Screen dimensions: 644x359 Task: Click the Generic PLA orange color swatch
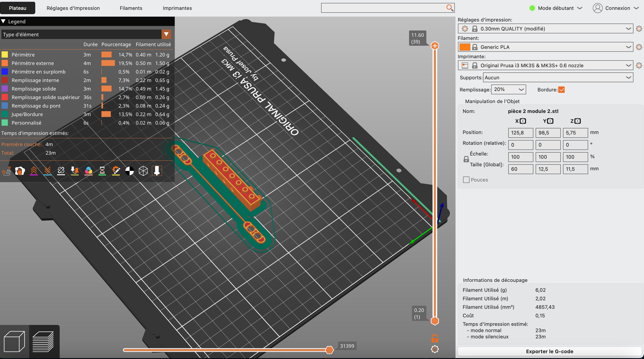pos(465,47)
